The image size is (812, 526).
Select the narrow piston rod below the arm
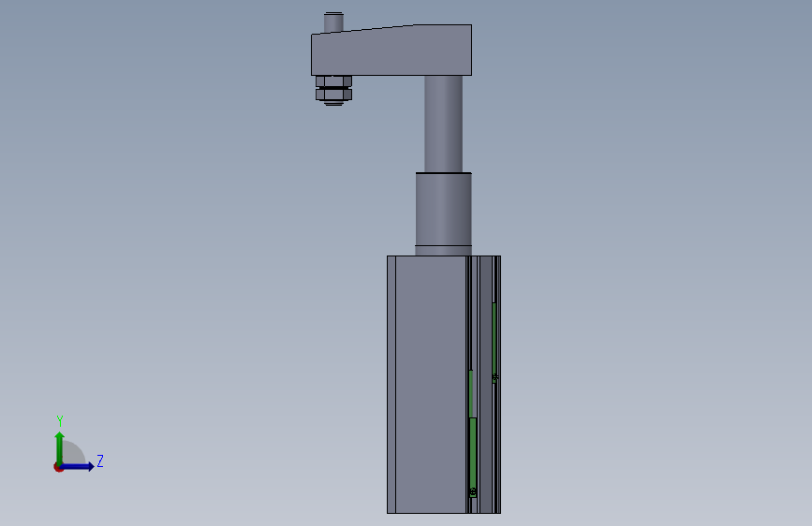[x=443, y=124]
